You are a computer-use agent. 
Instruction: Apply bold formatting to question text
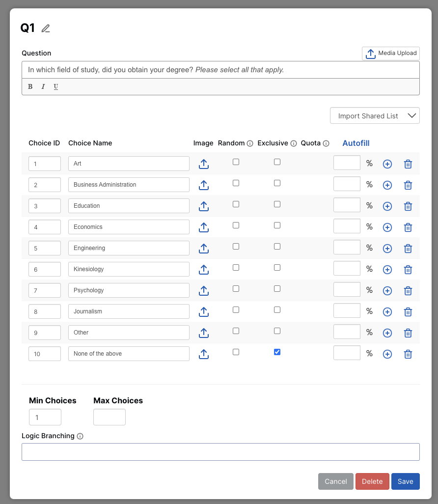pyautogui.click(x=30, y=87)
